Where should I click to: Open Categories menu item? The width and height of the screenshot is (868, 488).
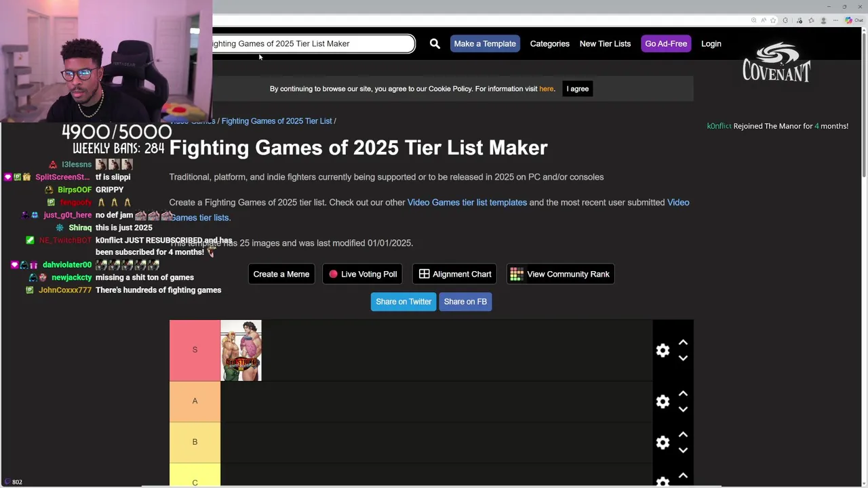tap(549, 43)
